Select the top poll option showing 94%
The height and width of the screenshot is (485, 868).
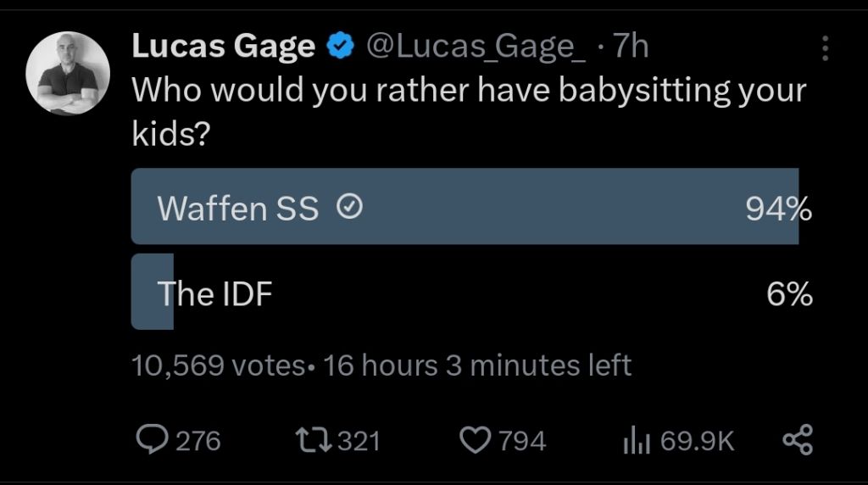tap(465, 207)
